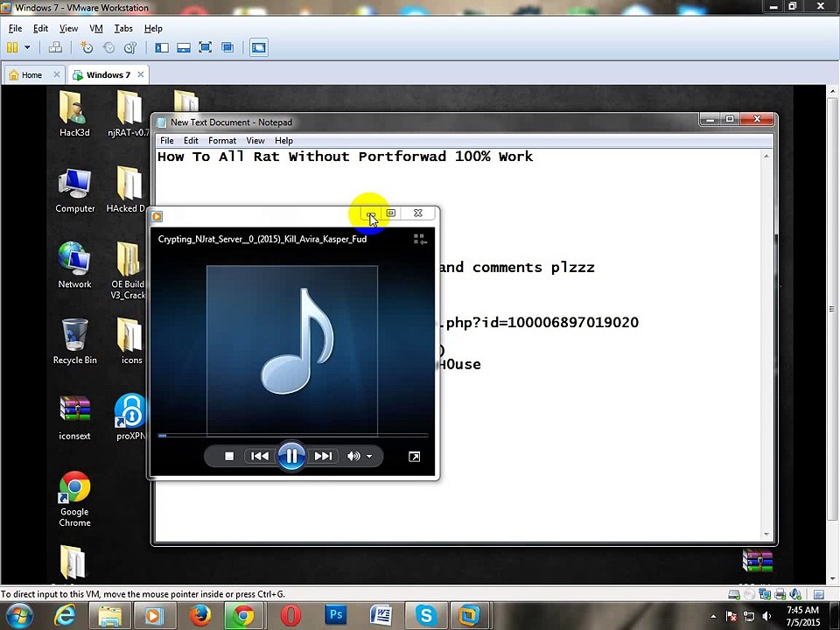This screenshot has height=630, width=840.
Task: Open Photoshop from the taskbar
Action: [335, 616]
